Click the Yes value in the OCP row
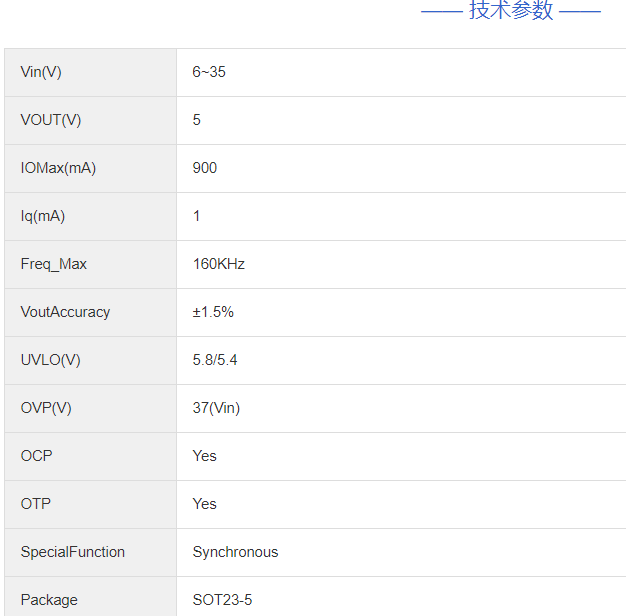Viewport: 626px width, 616px height. (205, 456)
